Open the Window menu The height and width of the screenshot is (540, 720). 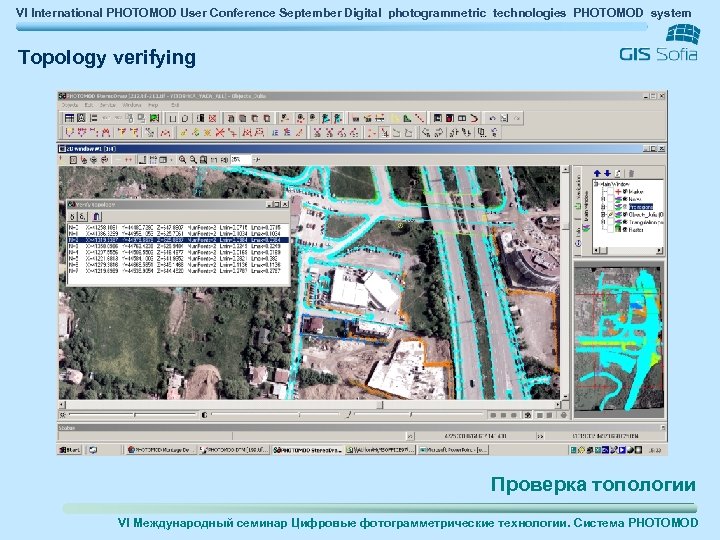click(131, 105)
